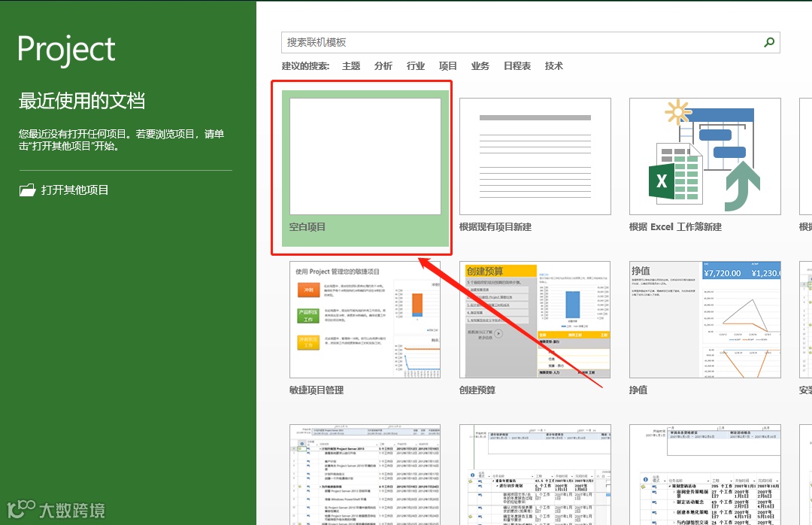Screen dimensions: 812x525
Task: Select suggested search 技术
Action: click(x=553, y=66)
